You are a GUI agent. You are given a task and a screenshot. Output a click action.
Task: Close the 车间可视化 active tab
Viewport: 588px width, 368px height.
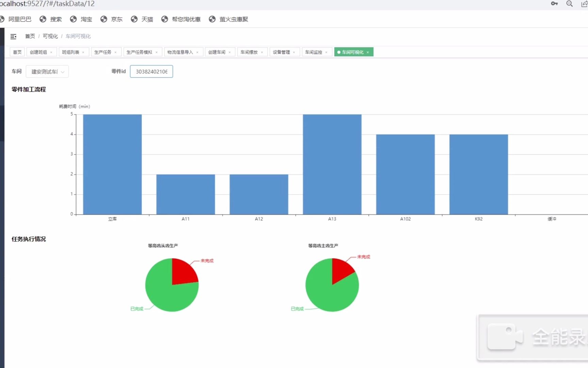click(368, 52)
